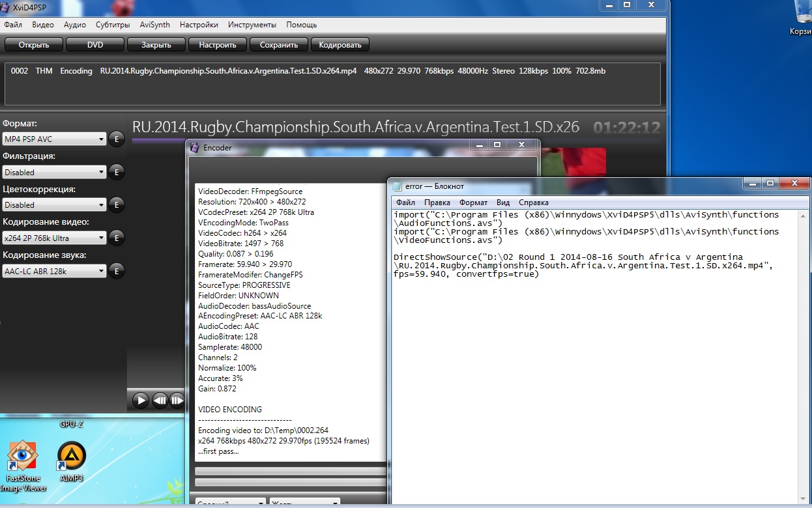The width and height of the screenshot is (812, 508).
Task: Expand the Кодирование видео dropdown
Action: tap(54, 238)
